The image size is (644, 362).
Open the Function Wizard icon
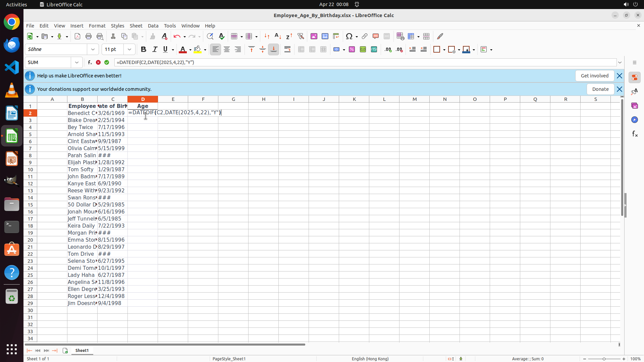click(x=90, y=62)
